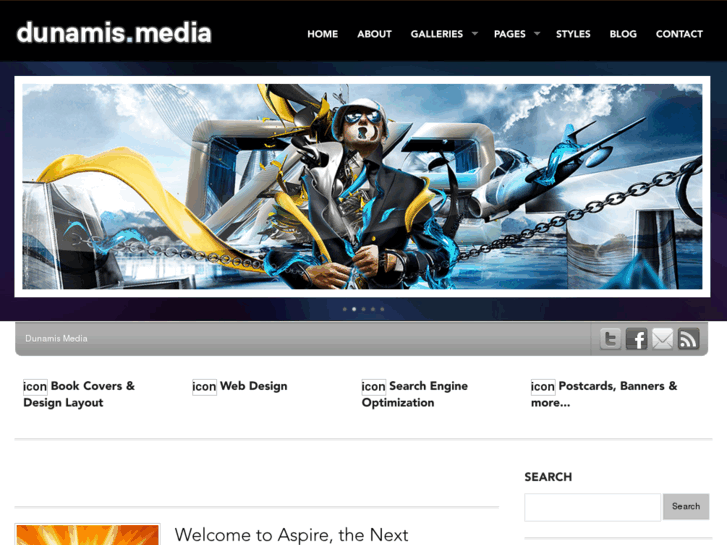Expand the Pages menu arrow
The width and height of the screenshot is (727, 545).
pyautogui.click(x=537, y=33)
